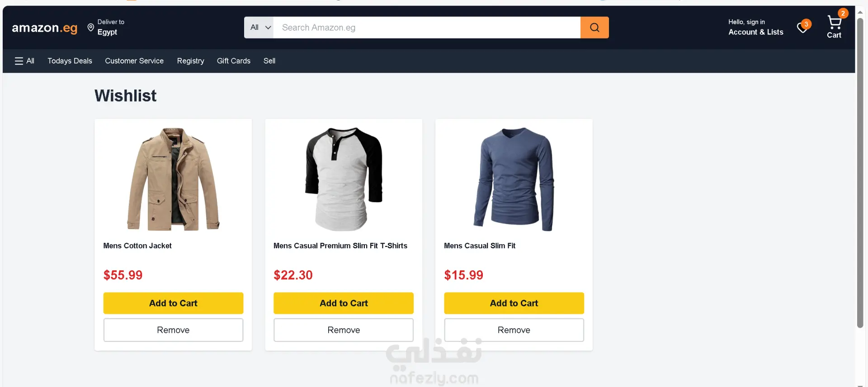The width and height of the screenshot is (868, 387).
Task: Open the wishlist heart icon with badge 3
Action: tap(803, 27)
